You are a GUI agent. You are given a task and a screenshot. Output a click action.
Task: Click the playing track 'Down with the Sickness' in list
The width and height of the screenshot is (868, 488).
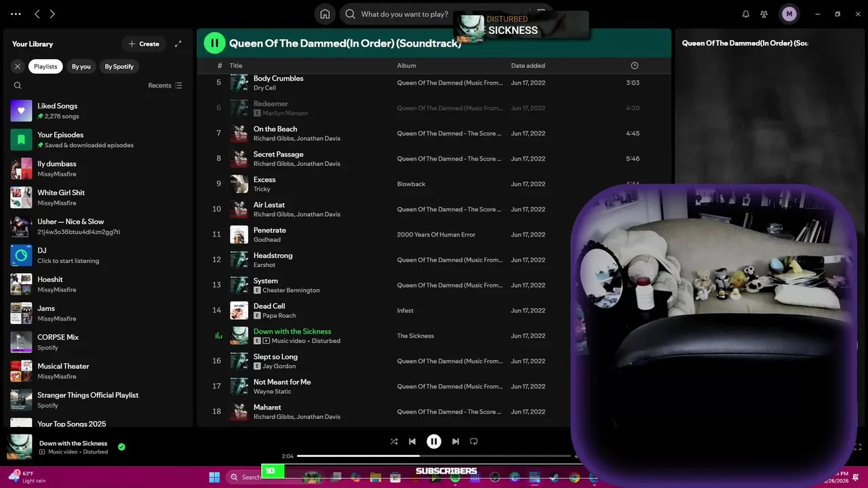click(x=292, y=331)
